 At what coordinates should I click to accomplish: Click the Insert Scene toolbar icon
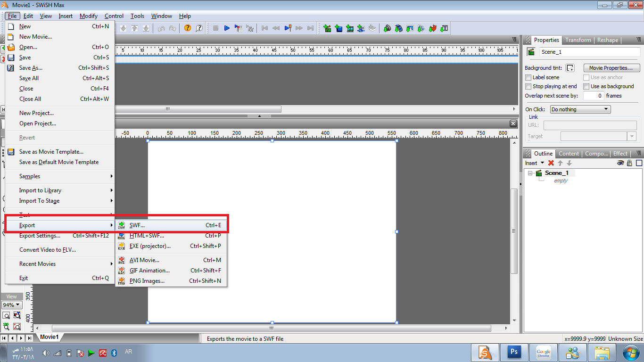(x=327, y=28)
